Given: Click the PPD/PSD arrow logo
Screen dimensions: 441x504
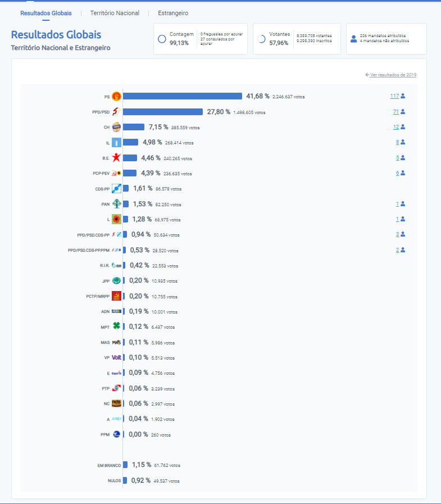Looking at the screenshot, I should tap(116, 112).
